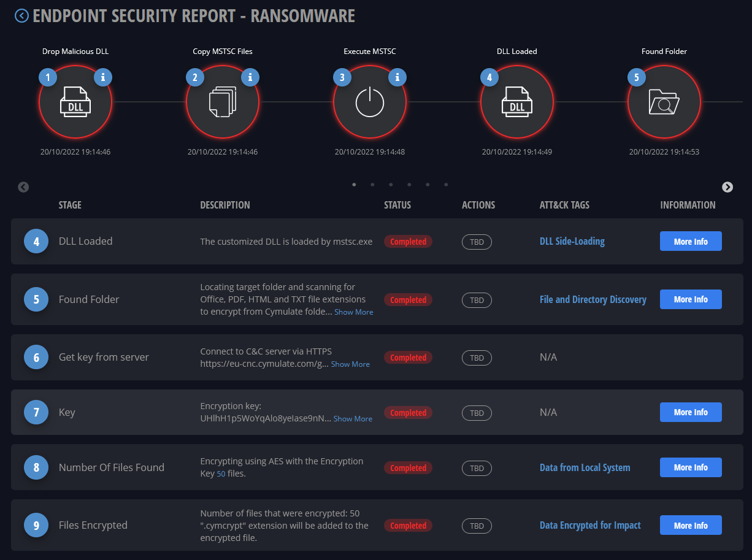Open the info icon on Copy MSTSC Files
Viewport: 752px width, 560px height.
point(250,77)
